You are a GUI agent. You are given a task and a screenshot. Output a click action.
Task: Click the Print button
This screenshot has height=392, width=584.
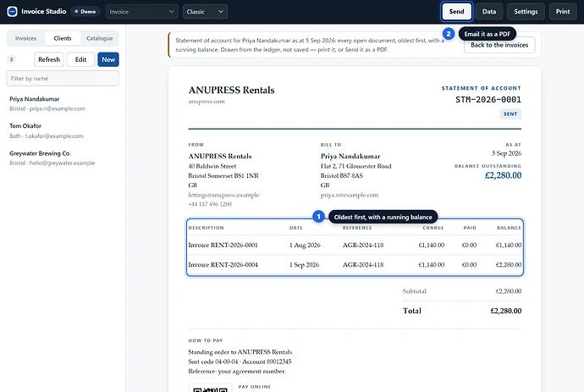[x=562, y=12]
